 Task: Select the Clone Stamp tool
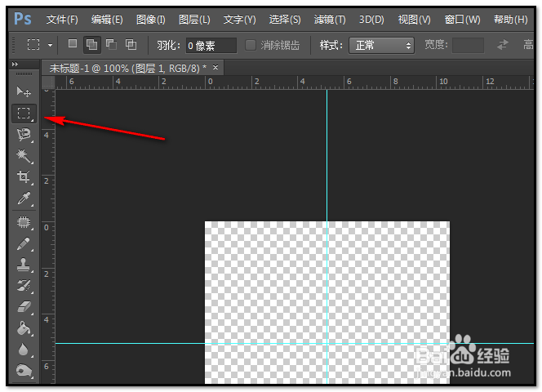coord(24,265)
